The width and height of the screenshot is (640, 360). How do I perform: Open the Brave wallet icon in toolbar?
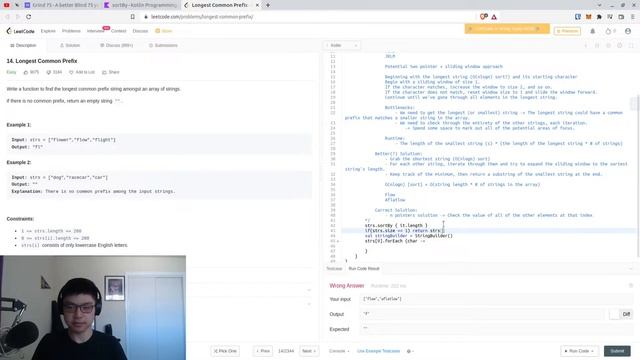(621, 17)
